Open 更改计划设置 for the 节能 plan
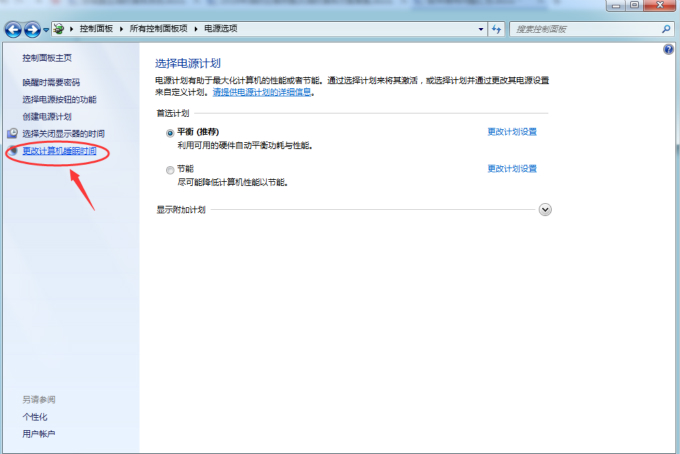 click(512, 169)
